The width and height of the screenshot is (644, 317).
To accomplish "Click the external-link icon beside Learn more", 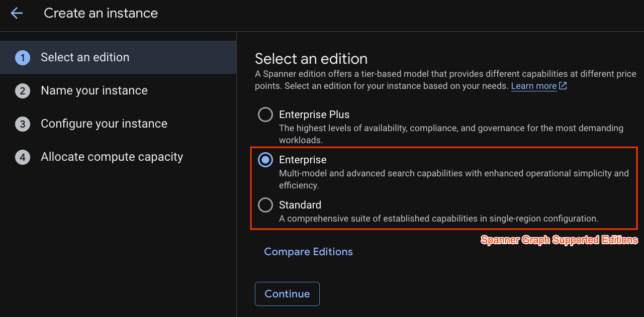I will pyautogui.click(x=563, y=86).
